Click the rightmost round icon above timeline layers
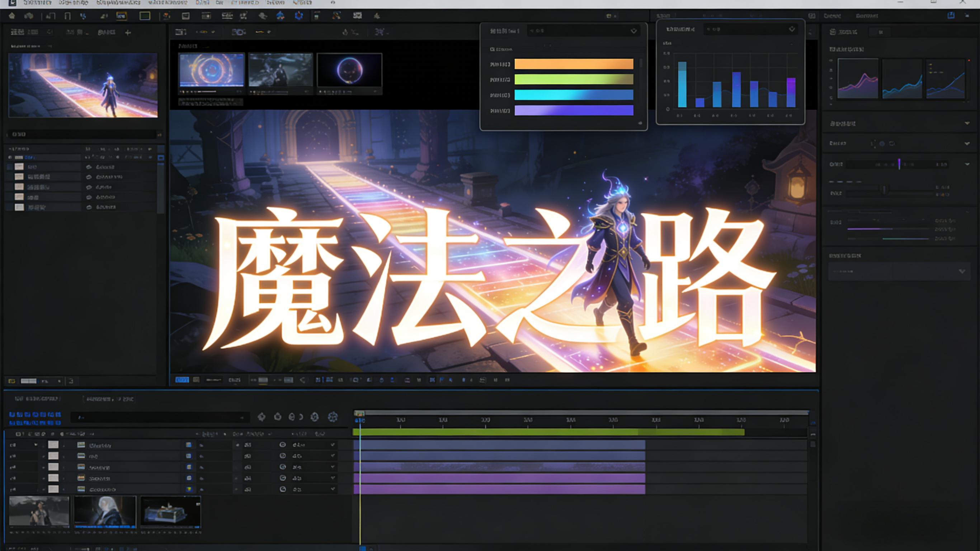The image size is (980, 551). click(x=333, y=417)
